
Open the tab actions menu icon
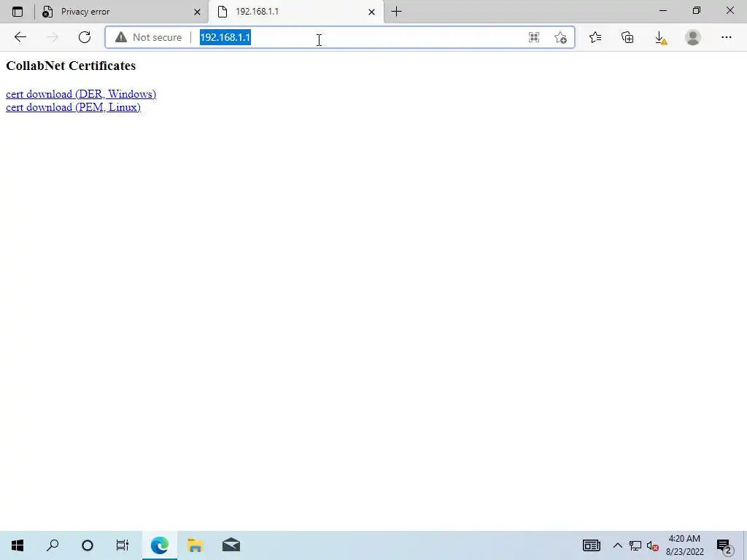click(18, 12)
